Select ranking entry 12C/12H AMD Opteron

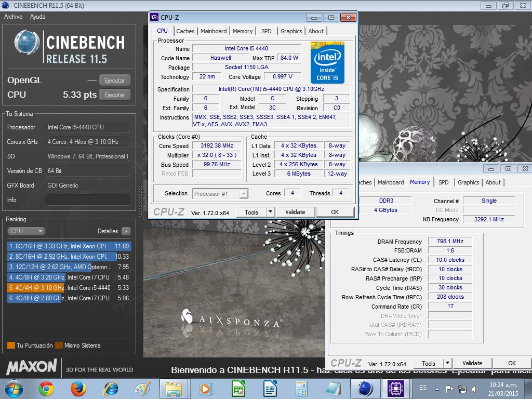(69, 267)
